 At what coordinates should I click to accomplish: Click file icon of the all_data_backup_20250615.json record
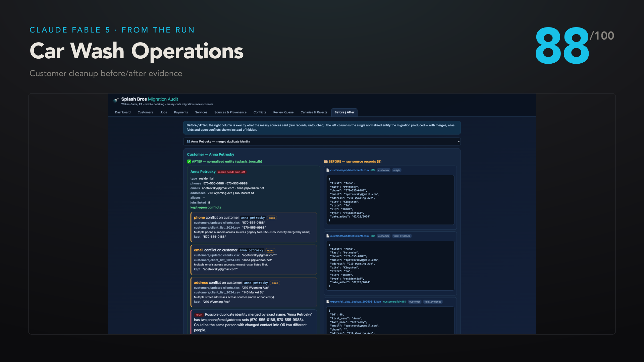[x=328, y=302]
